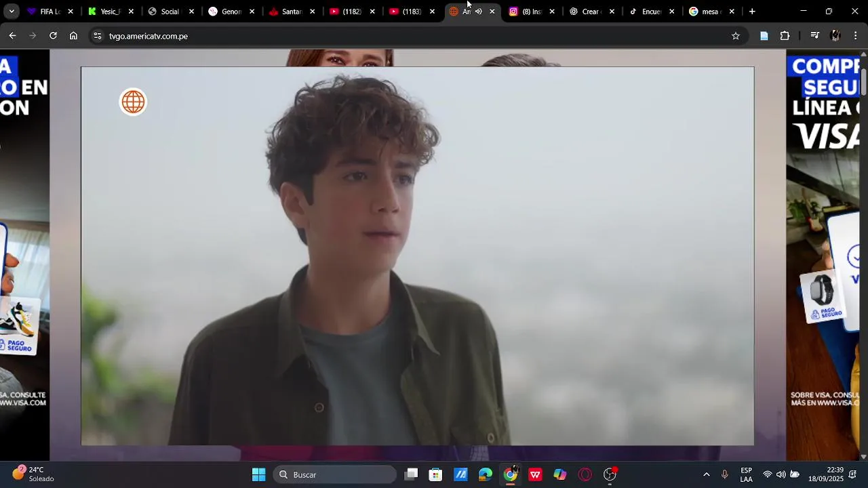868x488 pixels.
Task: Go forward to next page
Action: point(33,36)
